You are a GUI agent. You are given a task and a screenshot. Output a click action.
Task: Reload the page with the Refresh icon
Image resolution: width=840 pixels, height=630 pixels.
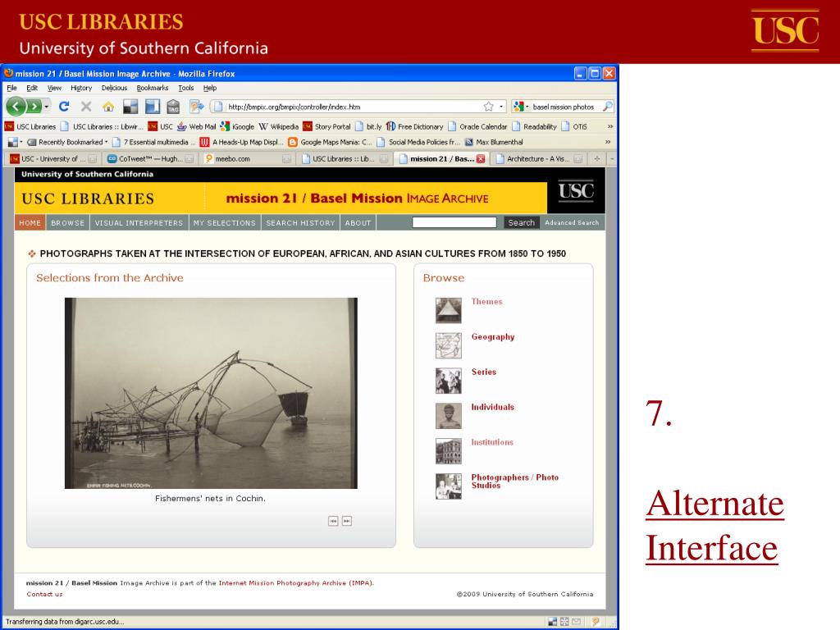coord(64,107)
